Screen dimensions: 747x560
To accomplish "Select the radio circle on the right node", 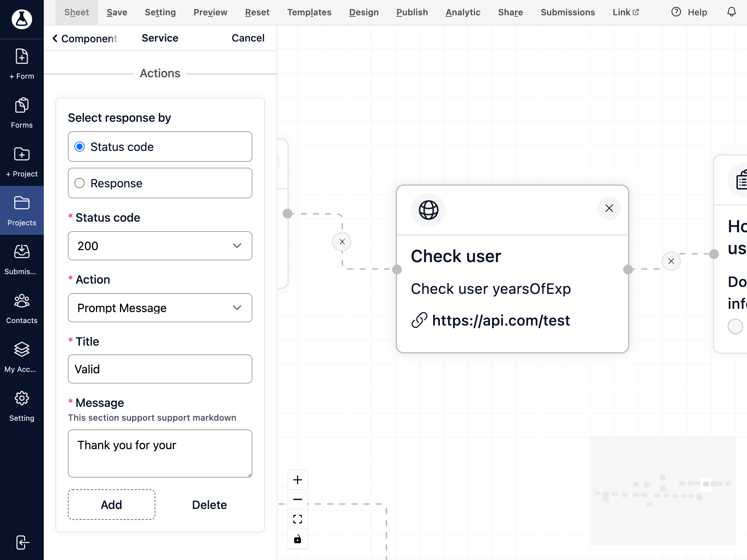I will point(735,326).
